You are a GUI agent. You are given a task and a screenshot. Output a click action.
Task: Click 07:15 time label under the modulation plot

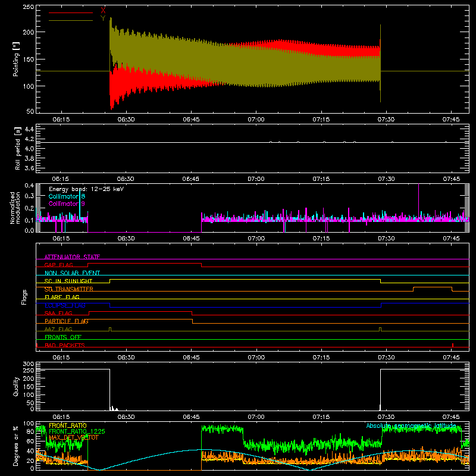tap(321, 239)
